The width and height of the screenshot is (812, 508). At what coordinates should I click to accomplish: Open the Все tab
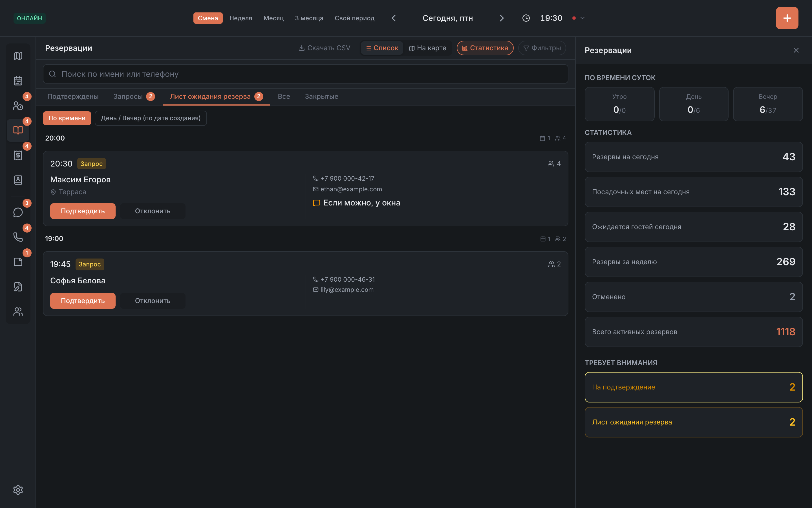point(284,97)
